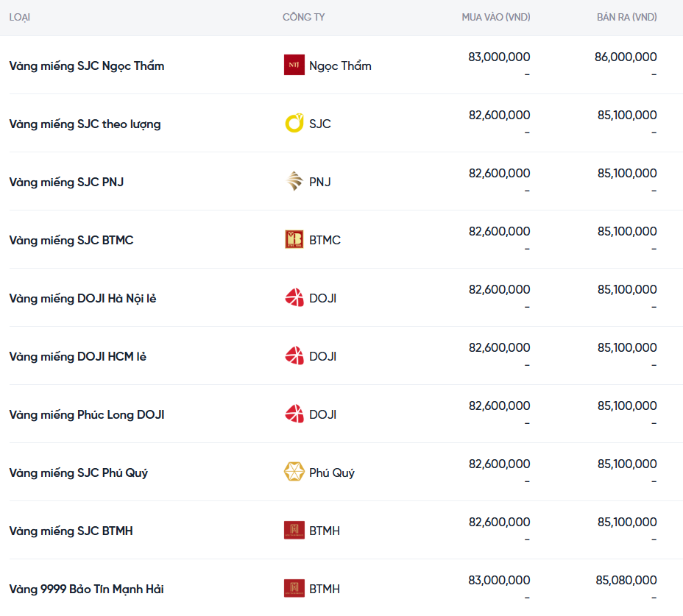The width and height of the screenshot is (683, 616).
Task: Click sell price 85,100,000 in SJC PNJ row
Action: tap(627, 174)
